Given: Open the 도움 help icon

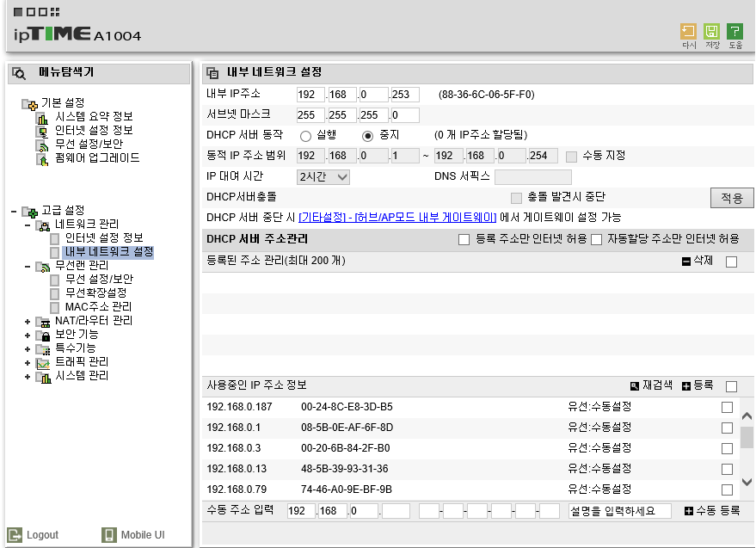Looking at the screenshot, I should tap(734, 31).
